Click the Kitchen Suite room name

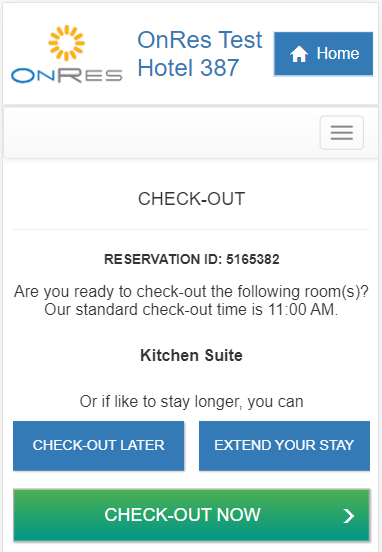click(192, 355)
